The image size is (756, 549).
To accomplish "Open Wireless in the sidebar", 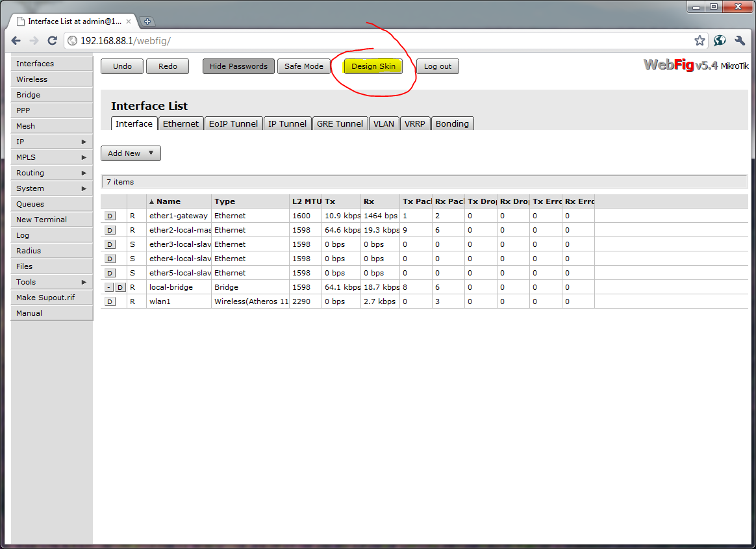I will (x=51, y=79).
